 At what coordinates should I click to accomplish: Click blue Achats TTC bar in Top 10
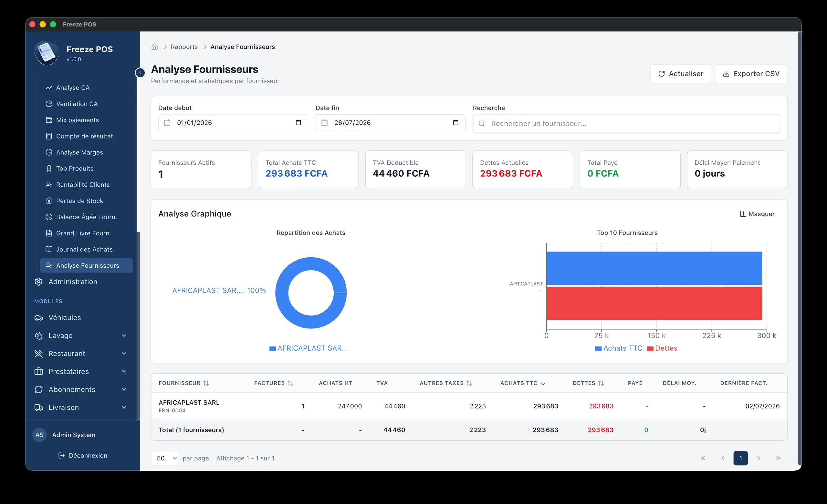pos(654,268)
